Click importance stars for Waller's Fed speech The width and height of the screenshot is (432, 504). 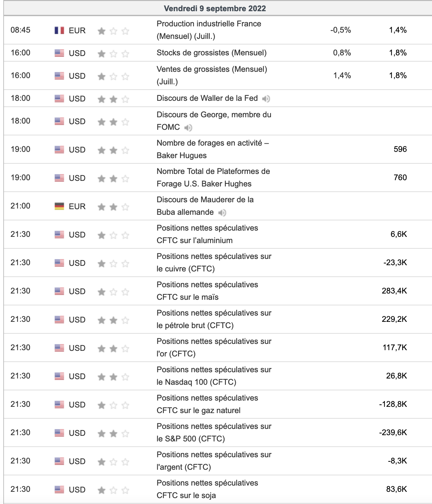[x=113, y=99]
